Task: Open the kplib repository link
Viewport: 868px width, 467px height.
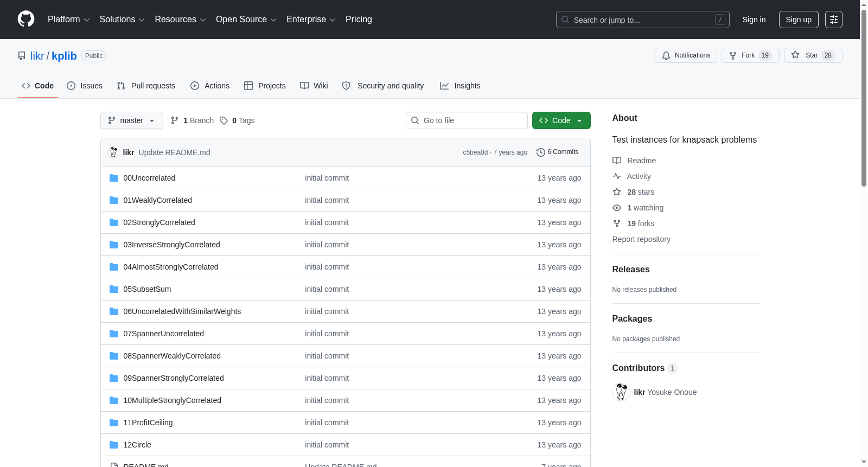Action: point(64,56)
